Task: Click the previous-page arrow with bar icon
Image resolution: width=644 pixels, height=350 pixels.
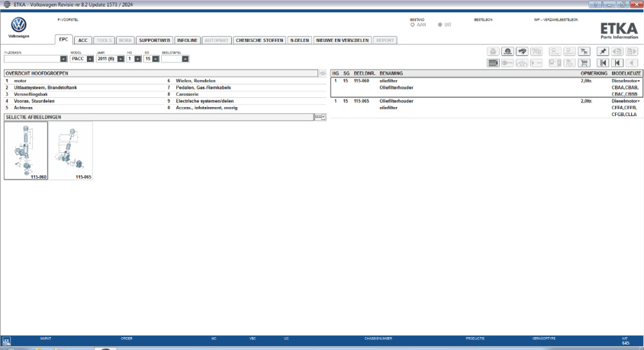Action: (x=618, y=63)
